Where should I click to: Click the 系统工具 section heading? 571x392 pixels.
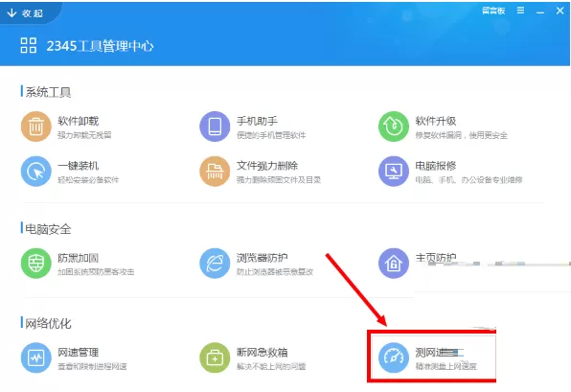(48, 92)
